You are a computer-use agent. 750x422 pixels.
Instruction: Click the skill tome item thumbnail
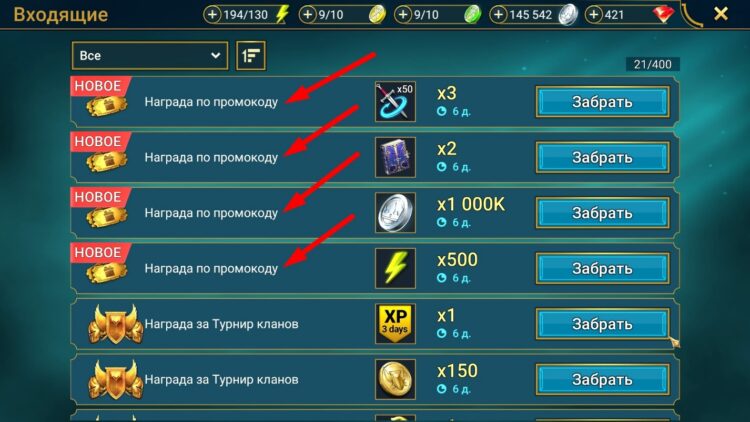395,157
